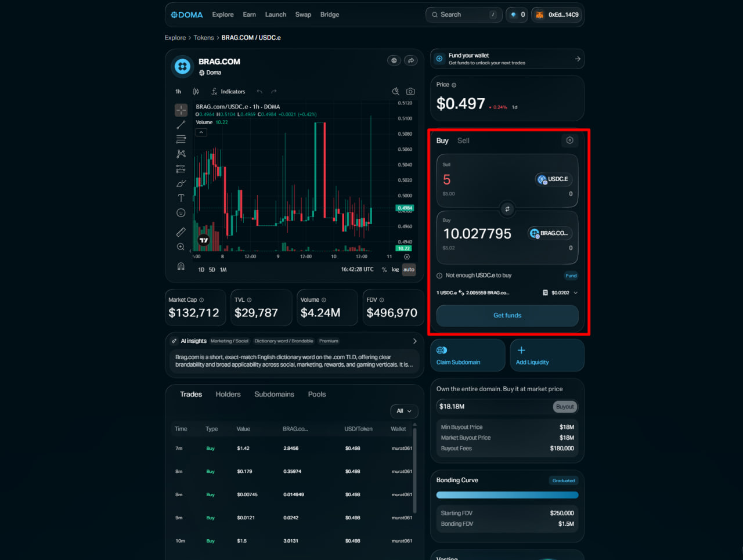The height and width of the screenshot is (560, 743).
Task: Toggle log scale on chart
Action: [395, 270]
